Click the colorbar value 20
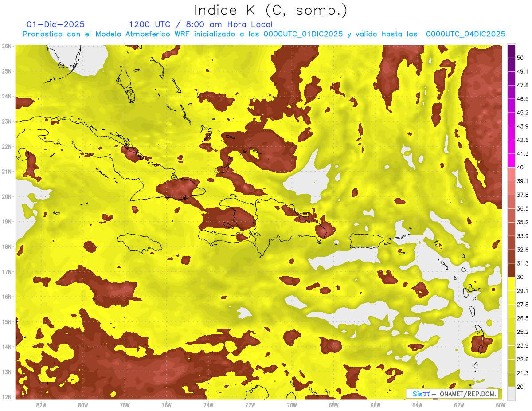This screenshot has width=532, height=411. [520, 387]
